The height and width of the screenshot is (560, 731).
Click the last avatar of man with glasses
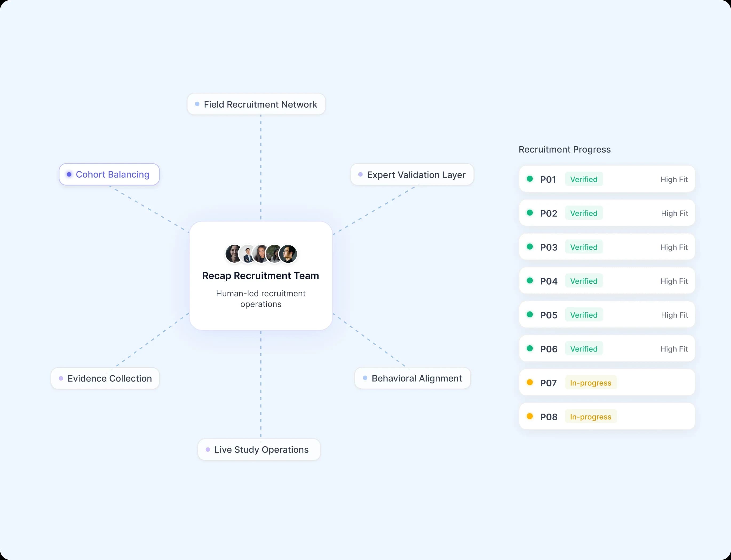[x=288, y=254]
